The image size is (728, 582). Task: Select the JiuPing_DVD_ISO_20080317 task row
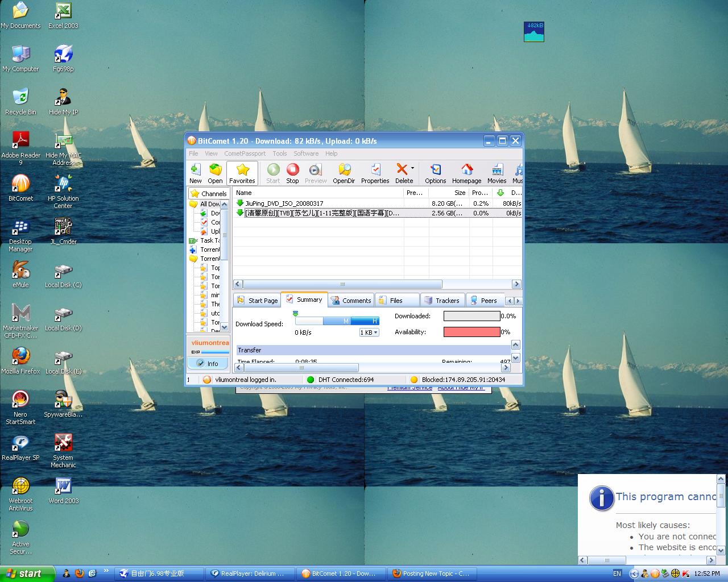click(x=377, y=203)
